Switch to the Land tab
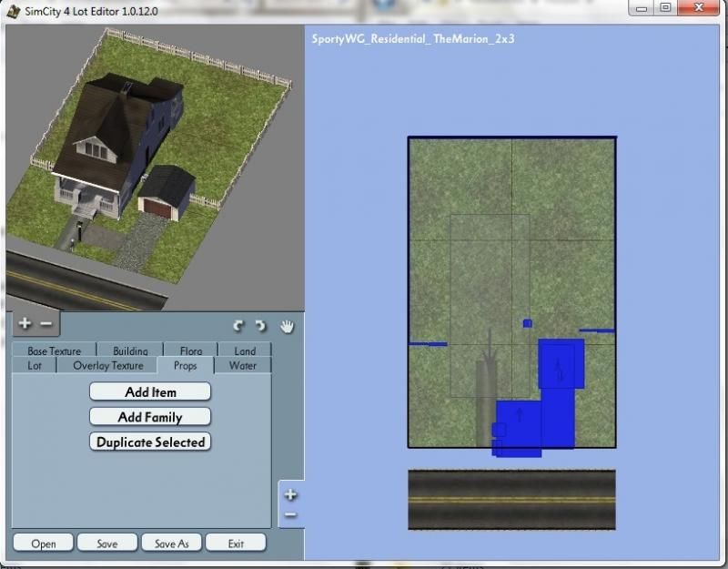The width and height of the screenshot is (728, 569). click(x=245, y=351)
